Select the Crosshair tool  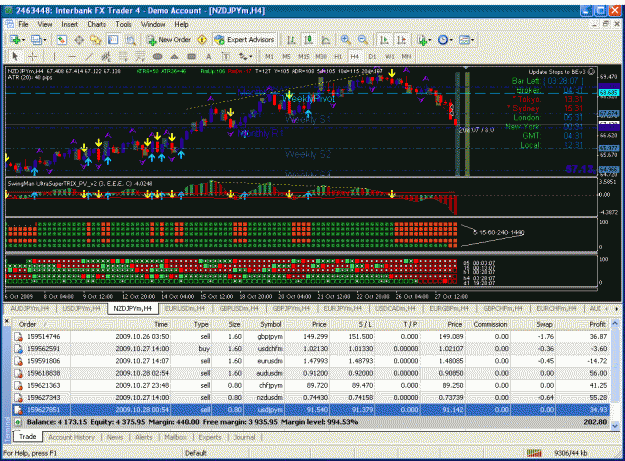coord(33,57)
